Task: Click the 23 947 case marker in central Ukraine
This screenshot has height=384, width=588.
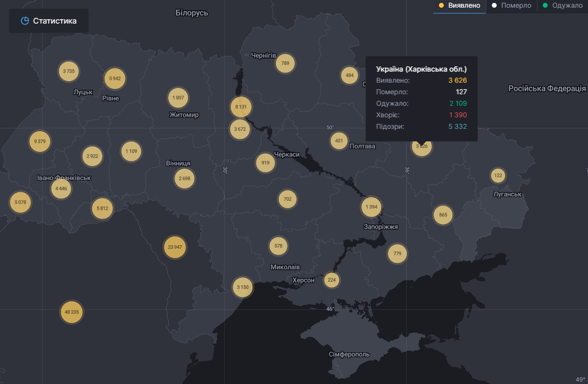Action: pyautogui.click(x=175, y=247)
